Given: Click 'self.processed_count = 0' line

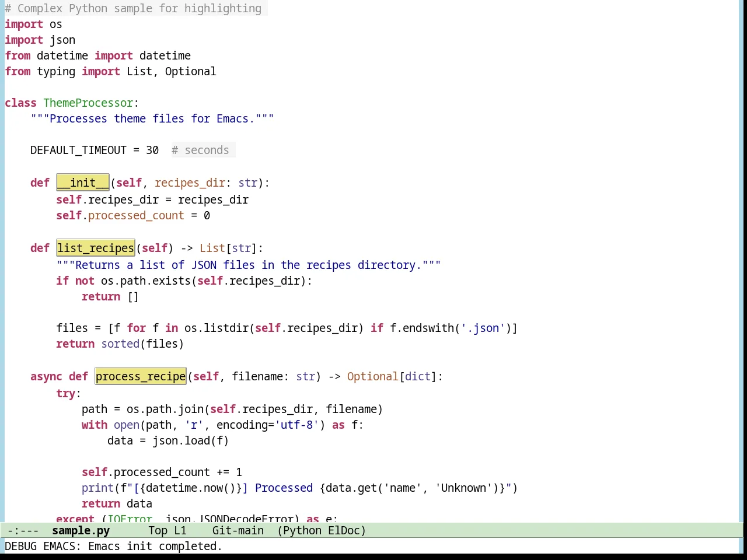Looking at the screenshot, I should [133, 215].
